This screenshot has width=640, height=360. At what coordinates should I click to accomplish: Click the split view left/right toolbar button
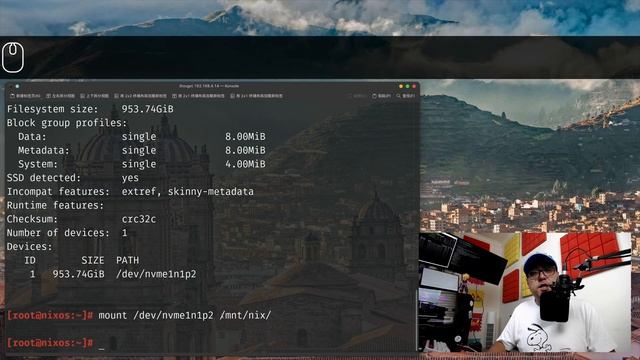60,96
